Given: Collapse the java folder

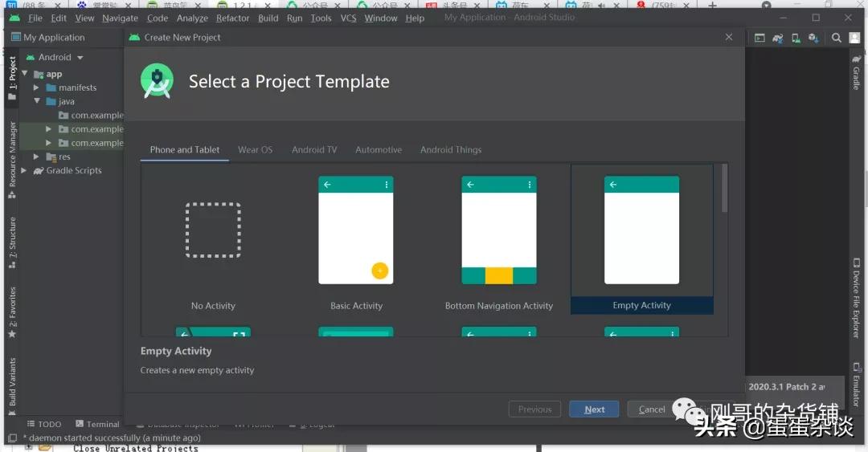Looking at the screenshot, I should pos(36,102).
